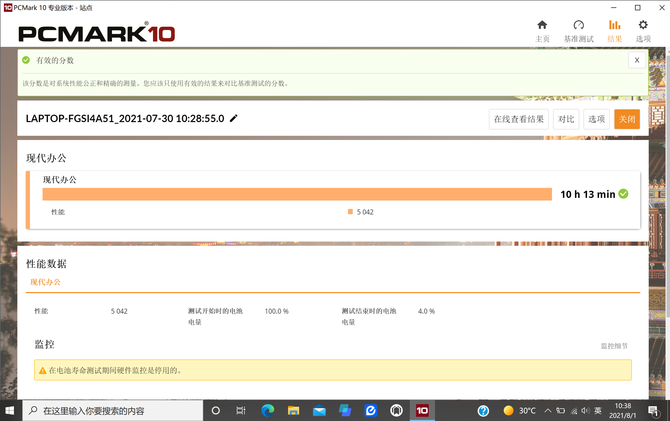
Task: Click the battery tray icon
Action: pyautogui.click(x=561, y=411)
